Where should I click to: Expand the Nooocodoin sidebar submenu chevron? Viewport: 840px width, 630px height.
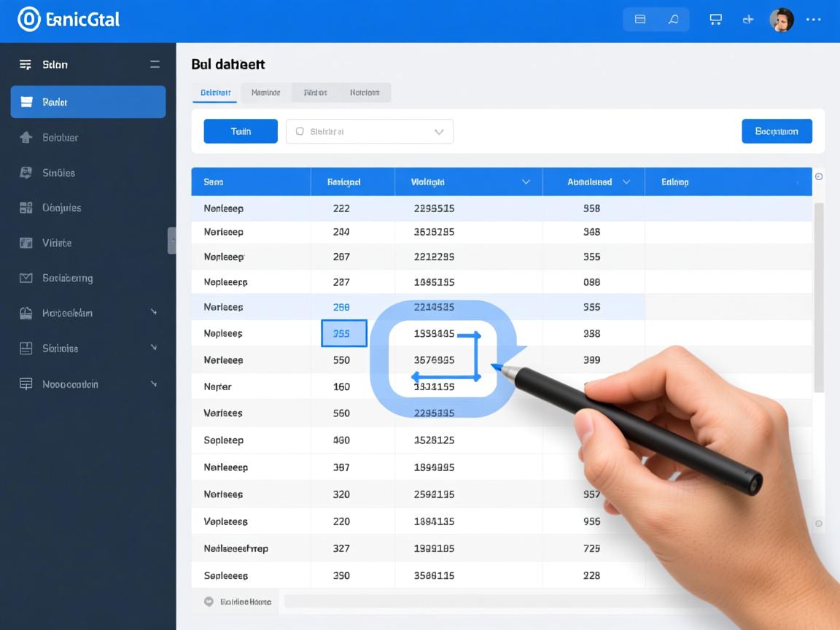pyautogui.click(x=154, y=383)
